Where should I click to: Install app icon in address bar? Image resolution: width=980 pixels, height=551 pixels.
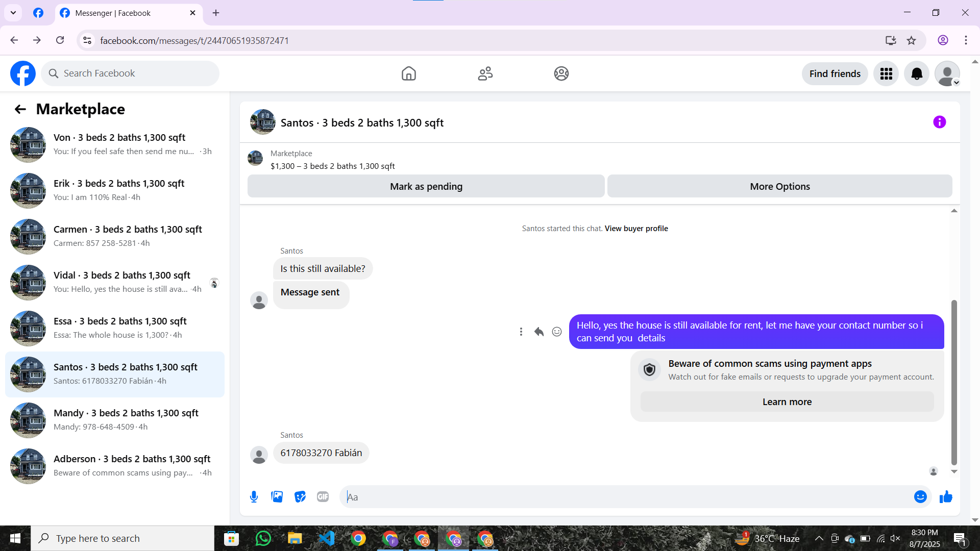891,40
